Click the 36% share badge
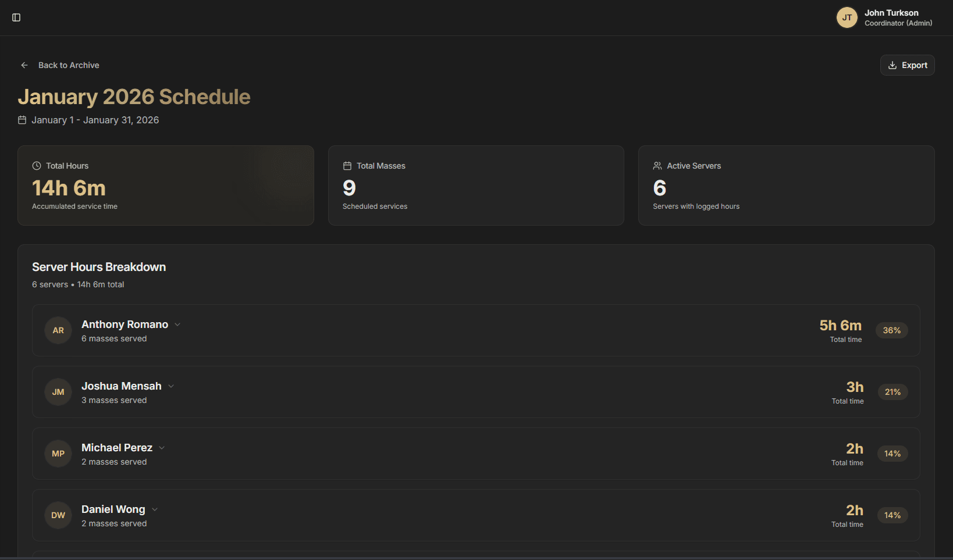This screenshot has width=953, height=560. (x=891, y=330)
